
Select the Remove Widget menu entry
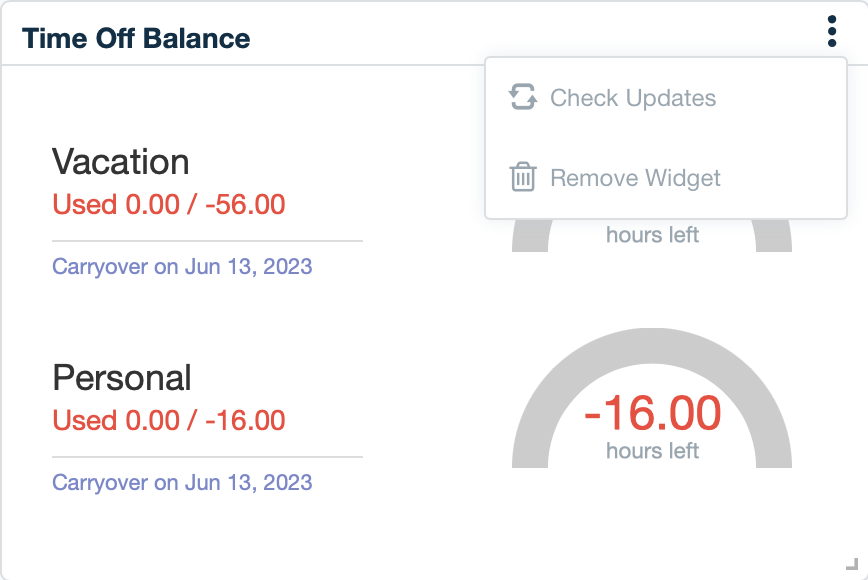[635, 178]
